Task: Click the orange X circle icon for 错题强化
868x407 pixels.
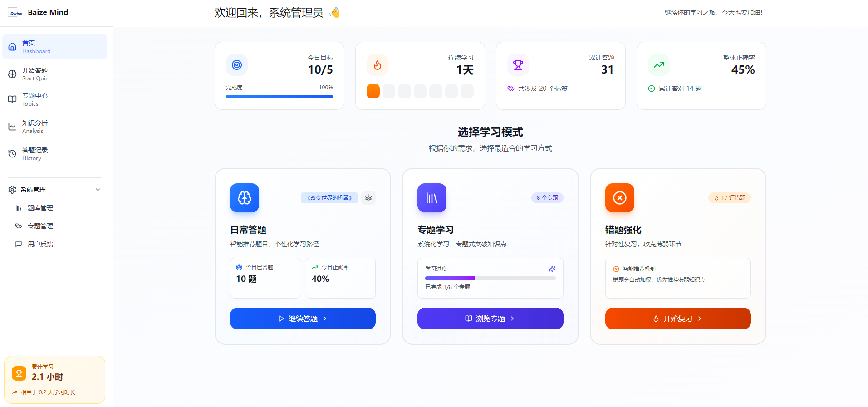Action: 619,198
